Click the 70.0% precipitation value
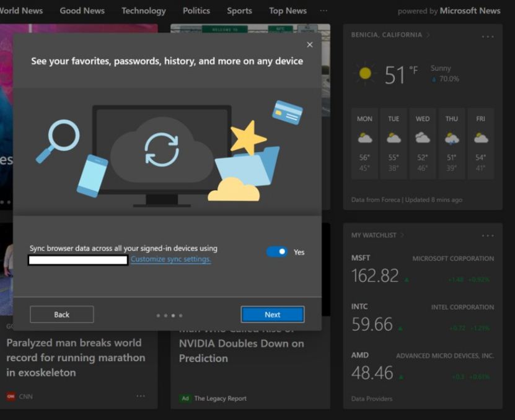Viewport: 515px width, 420px height. [x=449, y=79]
